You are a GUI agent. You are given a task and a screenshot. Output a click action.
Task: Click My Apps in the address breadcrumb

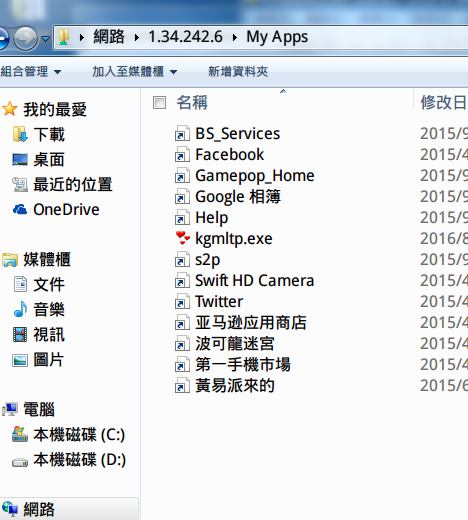pyautogui.click(x=277, y=37)
